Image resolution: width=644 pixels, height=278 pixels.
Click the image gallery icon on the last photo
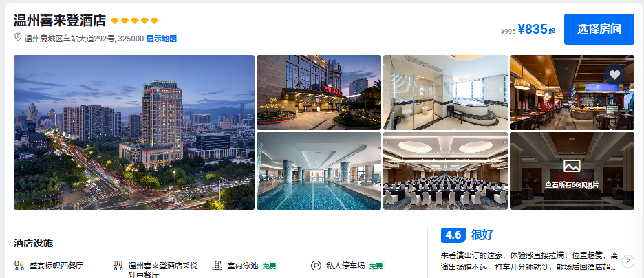(572, 166)
